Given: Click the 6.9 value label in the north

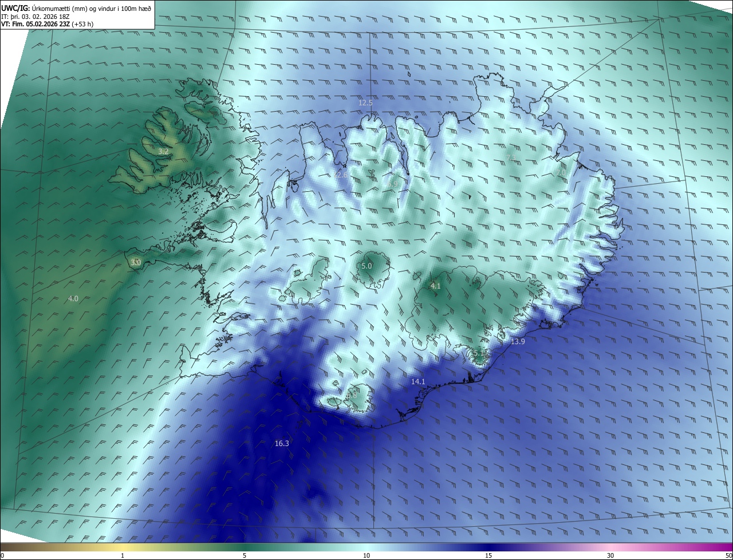Looking at the screenshot, I should pos(392,183).
